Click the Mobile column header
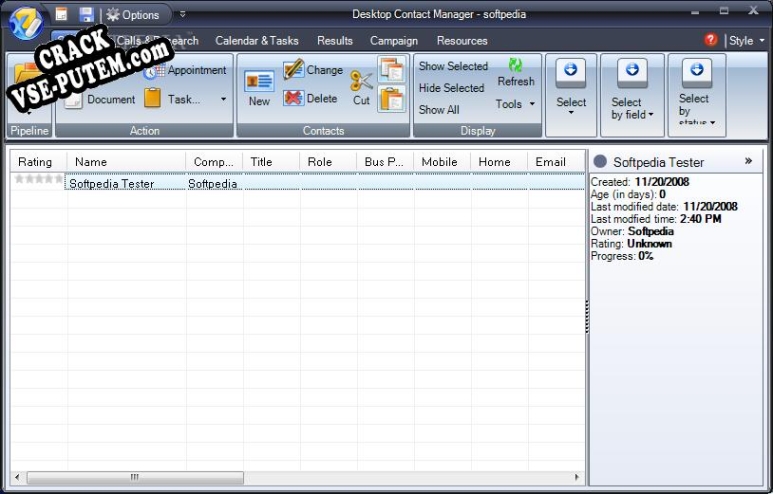This screenshot has height=494, width=773. [x=442, y=162]
